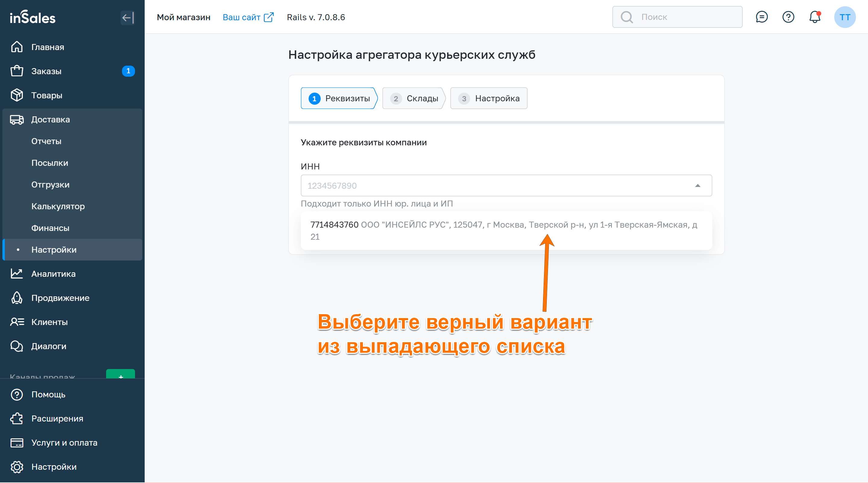
Task: Open Аналитика section
Action: [53, 274]
